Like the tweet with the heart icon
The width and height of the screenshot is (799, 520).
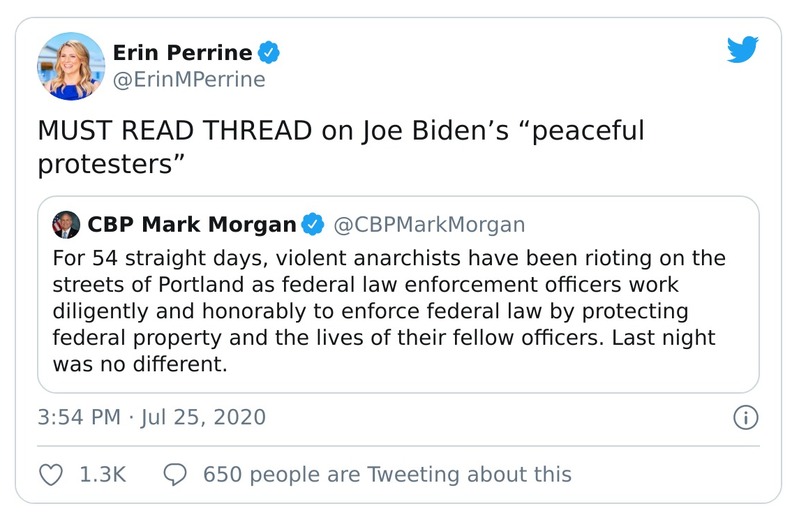[x=50, y=474]
